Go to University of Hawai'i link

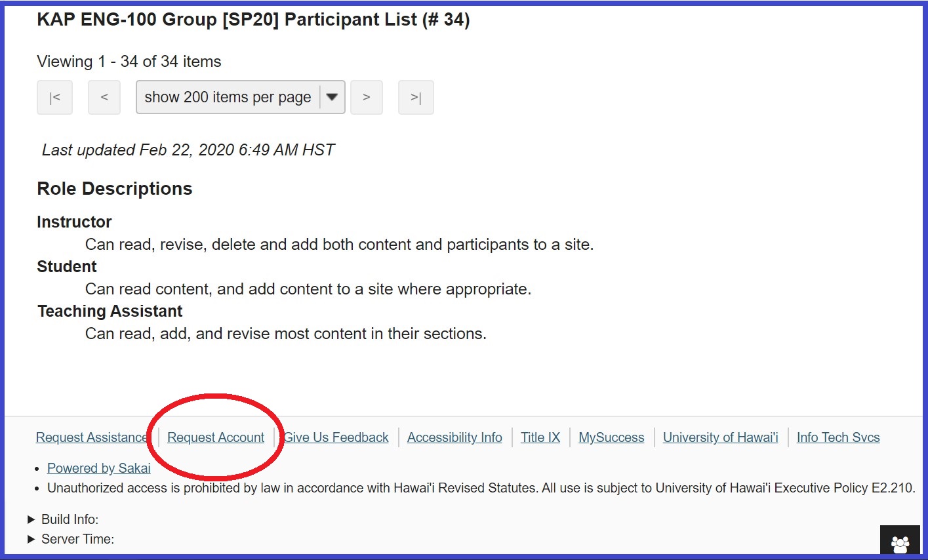point(720,437)
